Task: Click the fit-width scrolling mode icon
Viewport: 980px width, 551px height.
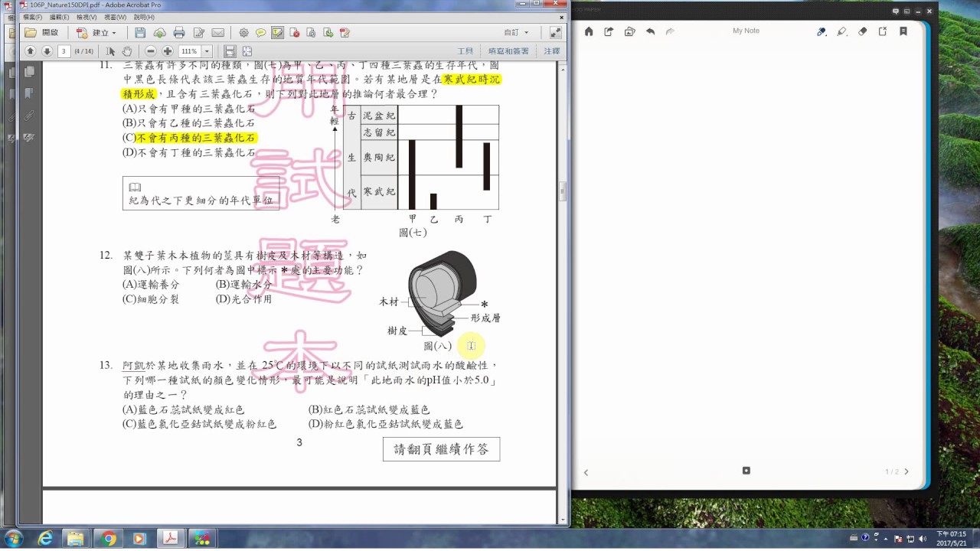Action: 230,51
